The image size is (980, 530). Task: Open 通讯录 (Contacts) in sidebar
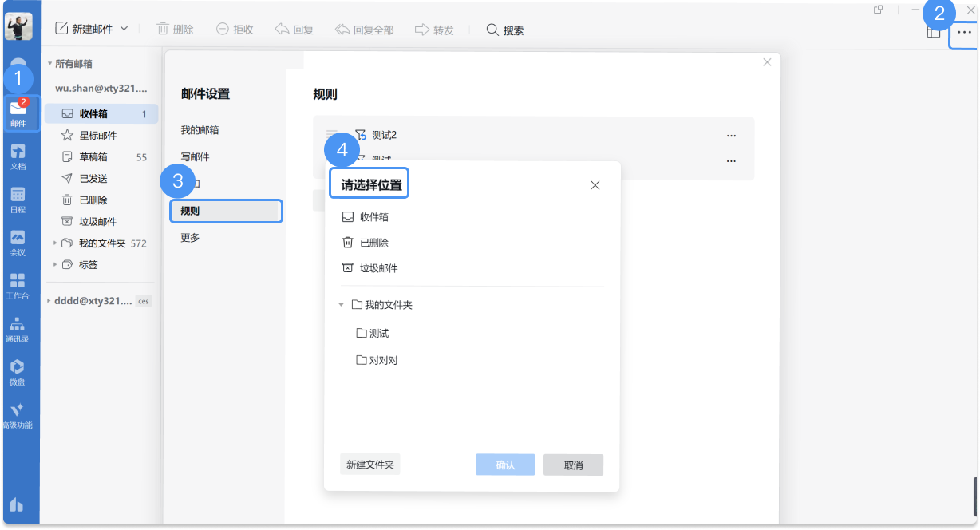[18, 328]
